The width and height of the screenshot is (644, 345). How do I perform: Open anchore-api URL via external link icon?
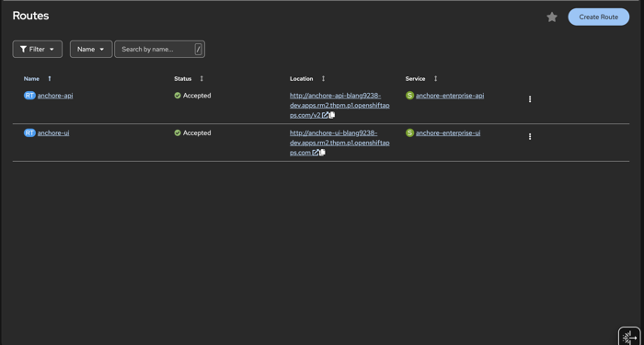point(325,115)
